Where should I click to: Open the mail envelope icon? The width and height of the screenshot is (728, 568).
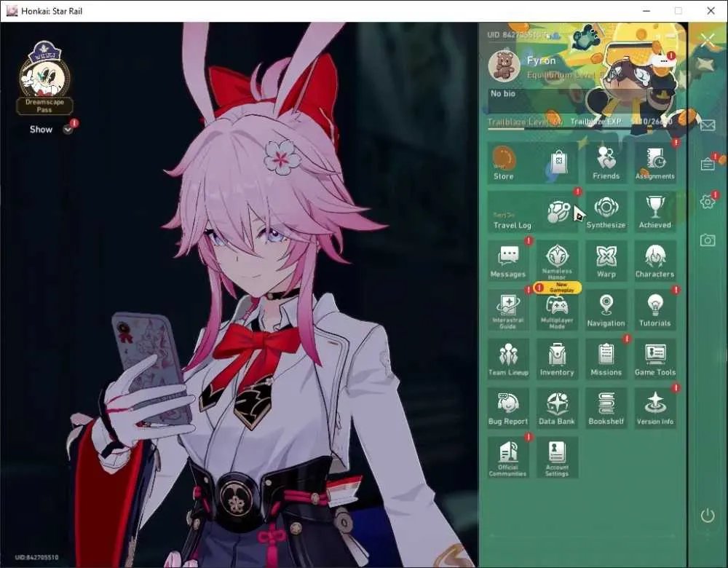(708, 125)
